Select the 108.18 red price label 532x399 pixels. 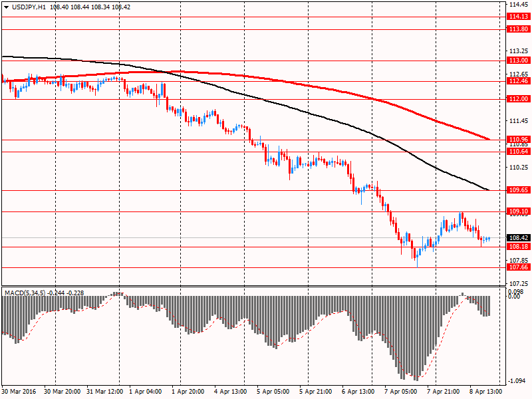(x=519, y=247)
